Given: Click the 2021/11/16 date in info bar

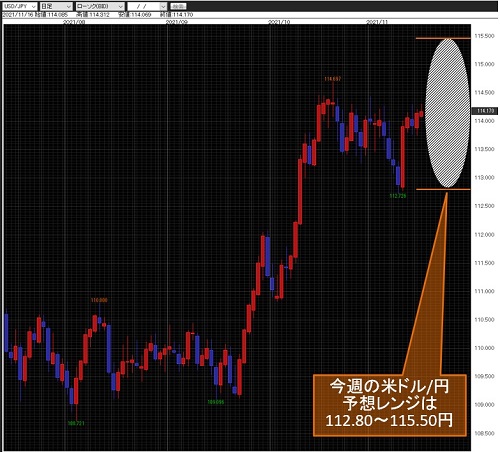Looking at the screenshot, I should (18, 15).
